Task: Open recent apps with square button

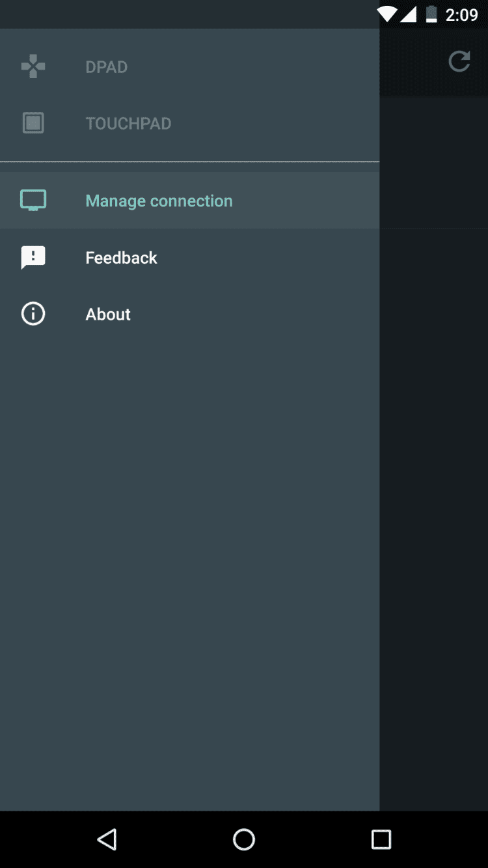Action: (381, 839)
